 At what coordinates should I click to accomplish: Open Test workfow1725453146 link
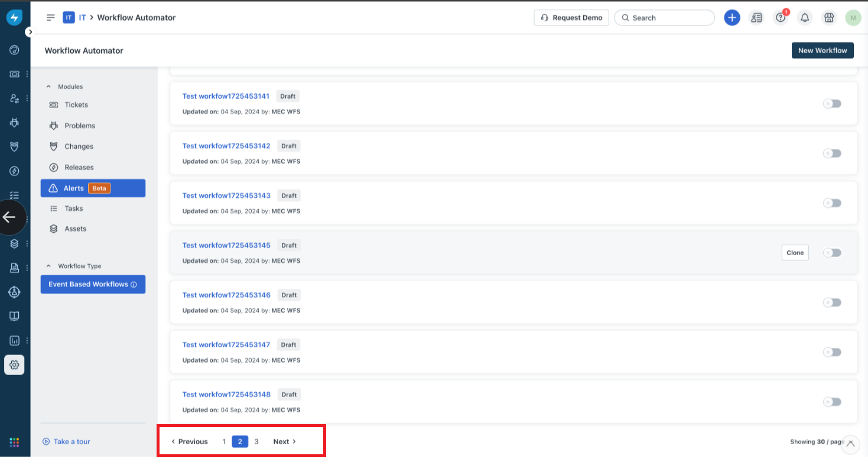tap(226, 295)
